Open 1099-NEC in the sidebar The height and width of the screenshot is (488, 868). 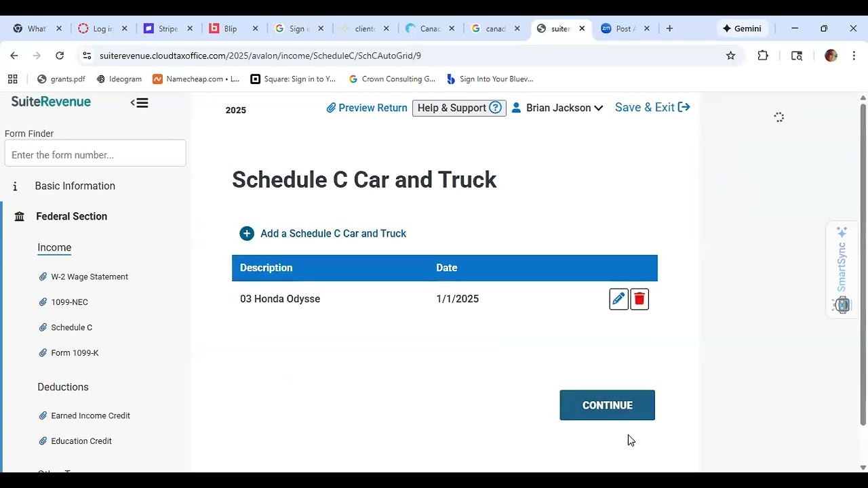[x=69, y=302]
